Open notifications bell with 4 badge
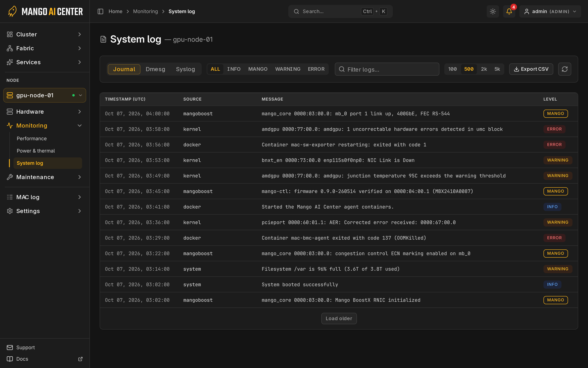This screenshot has width=588, height=368. (x=509, y=11)
